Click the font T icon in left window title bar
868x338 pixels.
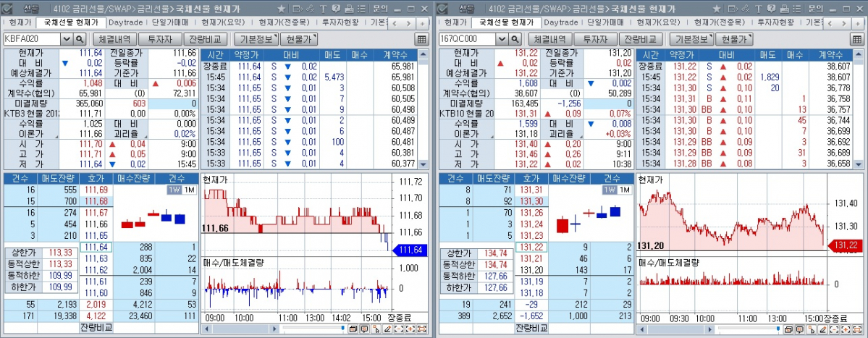324,9
